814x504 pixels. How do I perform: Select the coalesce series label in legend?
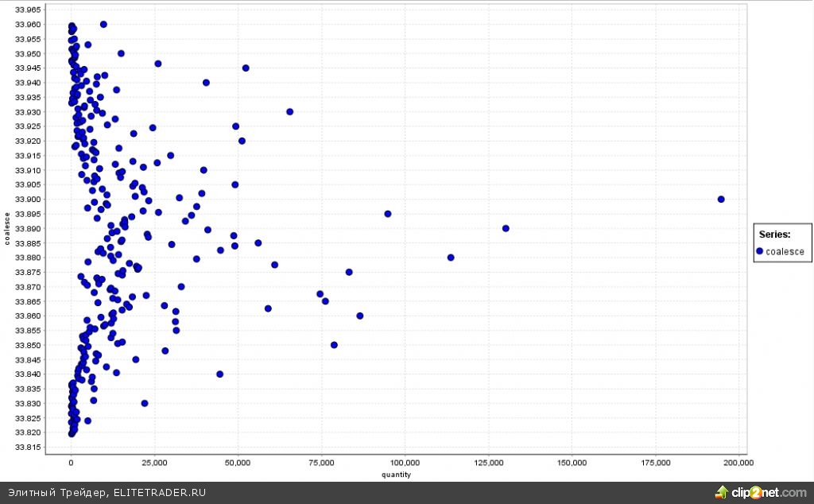(x=785, y=251)
